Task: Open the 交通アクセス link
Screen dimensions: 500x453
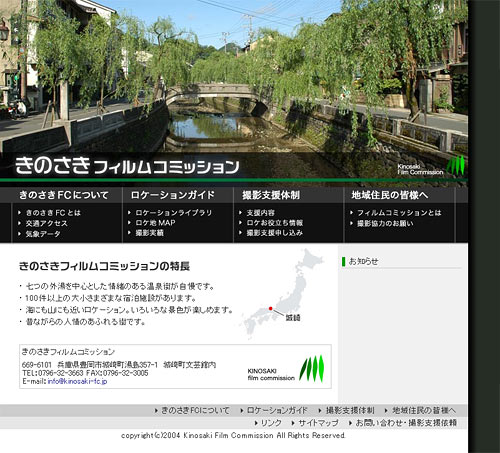Action: click(47, 223)
